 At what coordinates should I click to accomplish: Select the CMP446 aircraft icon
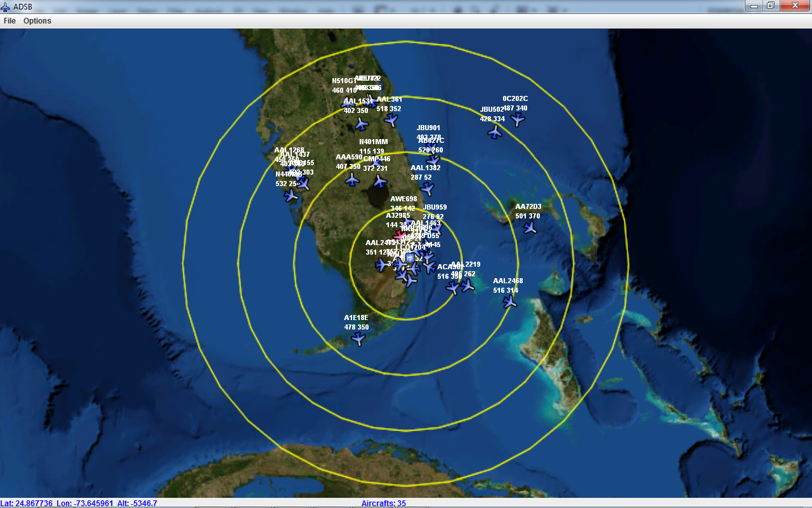(380, 182)
